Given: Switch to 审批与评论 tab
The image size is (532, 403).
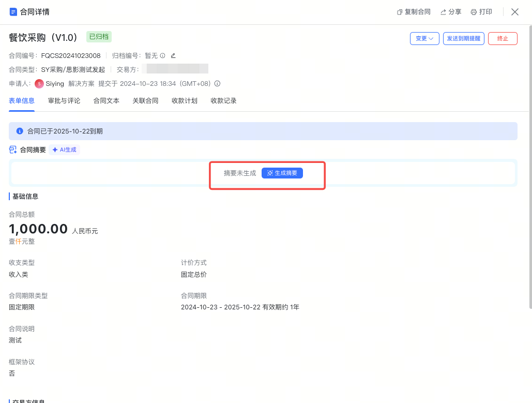Looking at the screenshot, I should [x=64, y=101].
